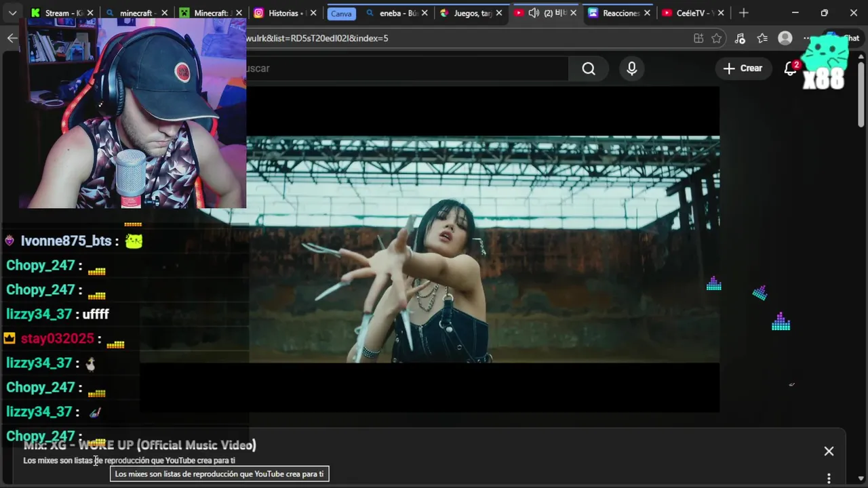Close the Kick Stream tab
This screenshot has height=488, width=868.
[x=90, y=13]
